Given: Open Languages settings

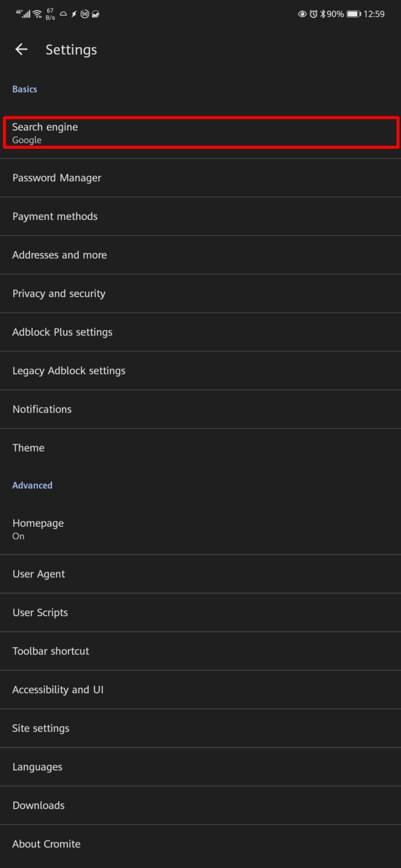Looking at the screenshot, I should pyautogui.click(x=200, y=766).
